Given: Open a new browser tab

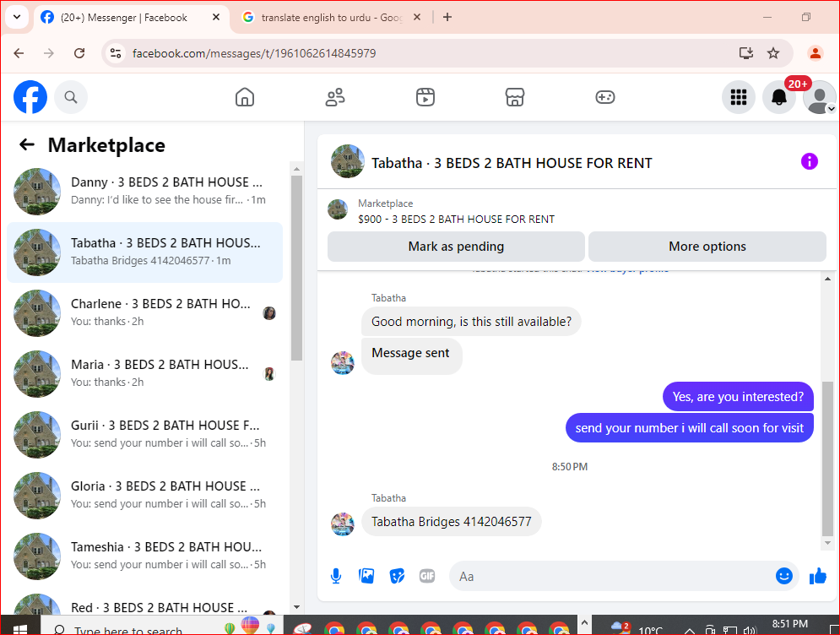Looking at the screenshot, I should coord(447,17).
